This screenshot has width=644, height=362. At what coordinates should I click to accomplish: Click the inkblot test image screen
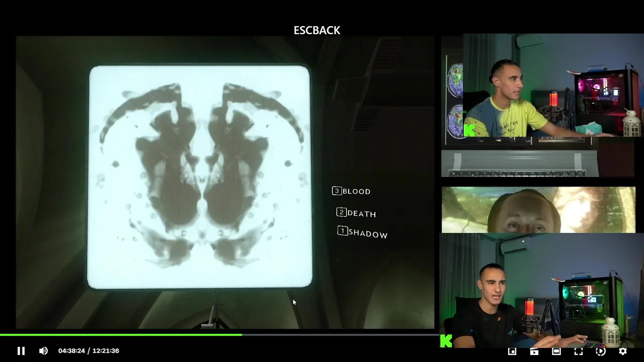[200, 177]
